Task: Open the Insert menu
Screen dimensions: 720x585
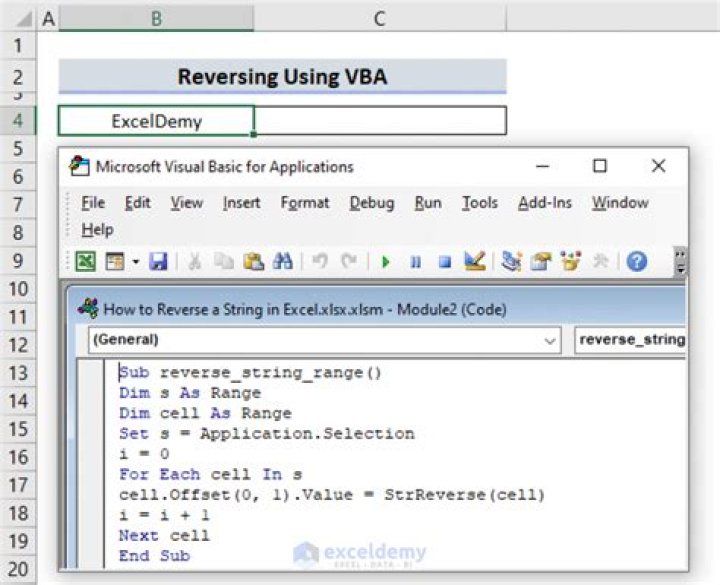Action: 242,202
